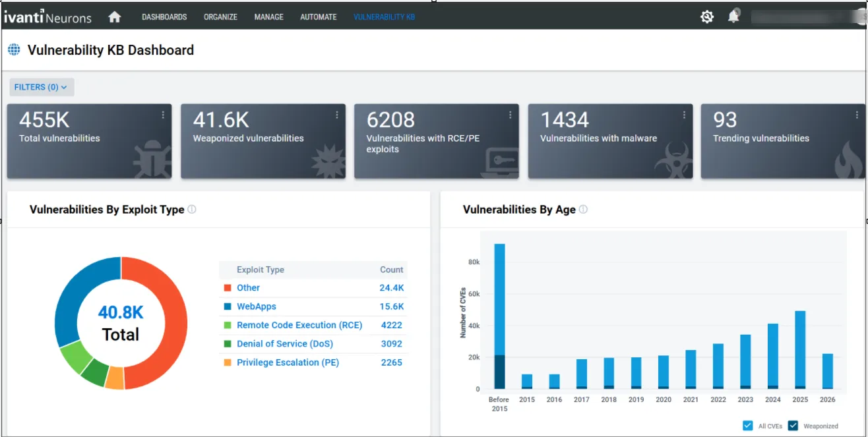The height and width of the screenshot is (437, 868).
Task: Open MANAGE menu
Action: pos(269,17)
